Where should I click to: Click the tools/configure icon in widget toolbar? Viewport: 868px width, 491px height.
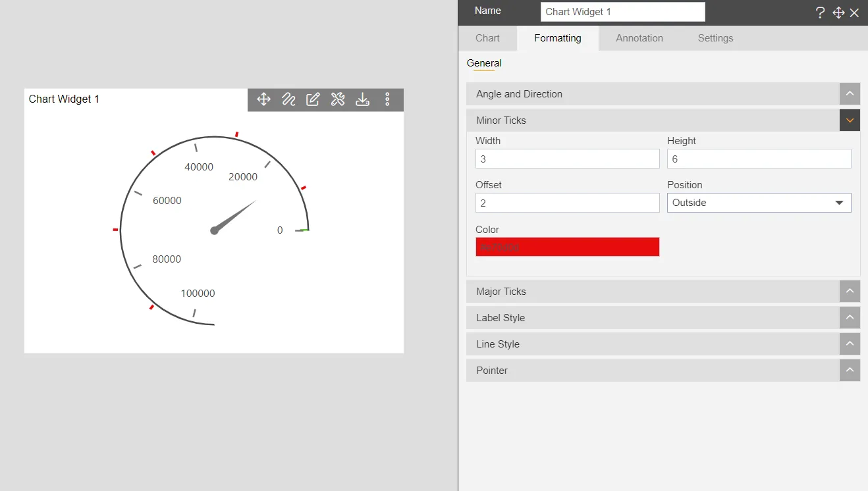pos(338,99)
